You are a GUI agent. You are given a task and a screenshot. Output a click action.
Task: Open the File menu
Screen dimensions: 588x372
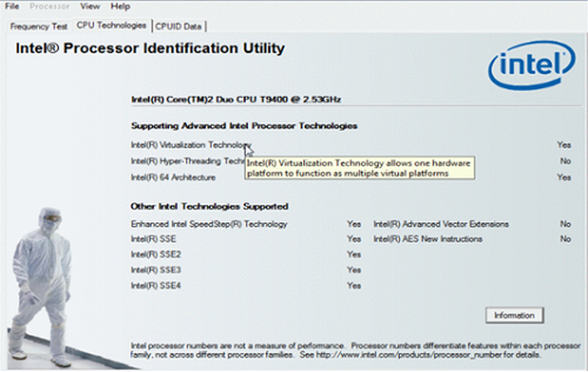(x=12, y=6)
